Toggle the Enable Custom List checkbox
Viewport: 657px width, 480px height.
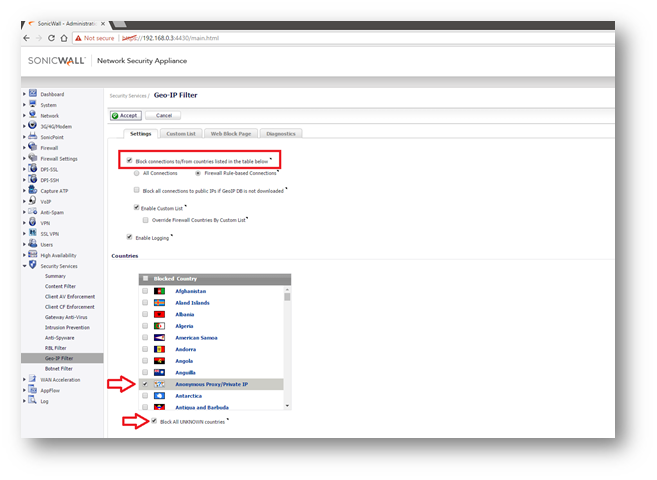click(x=136, y=207)
